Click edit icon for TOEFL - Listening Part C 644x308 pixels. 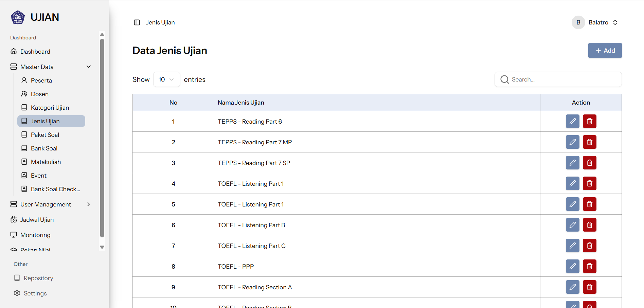point(572,246)
